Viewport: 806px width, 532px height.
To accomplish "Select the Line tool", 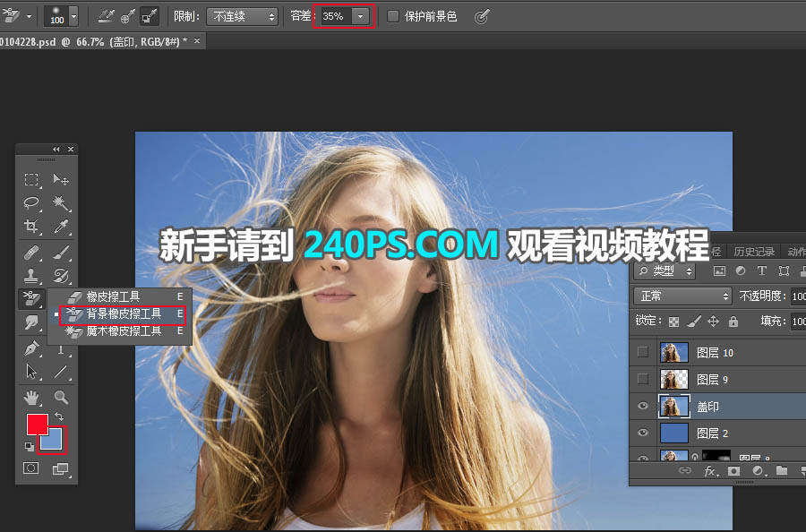I will tap(61, 371).
